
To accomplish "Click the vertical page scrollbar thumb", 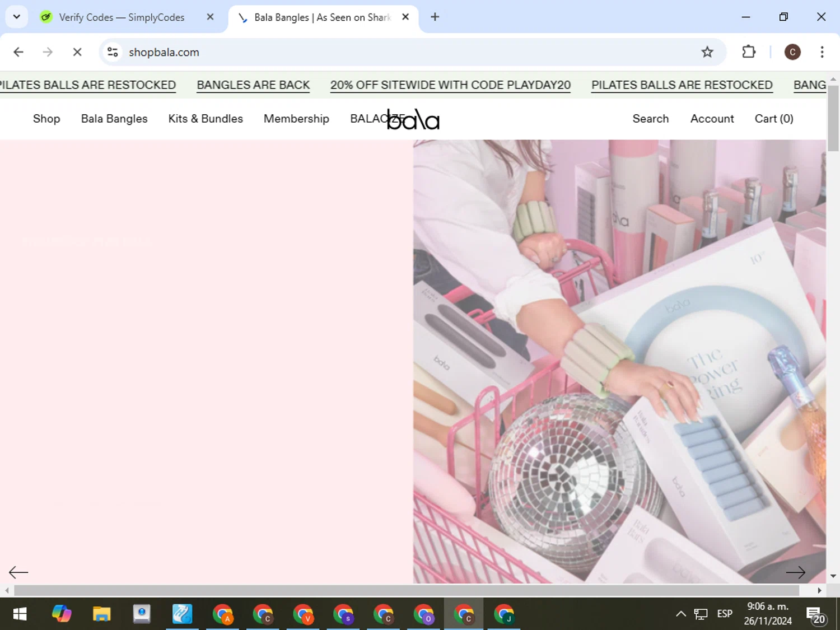I will click(833, 118).
